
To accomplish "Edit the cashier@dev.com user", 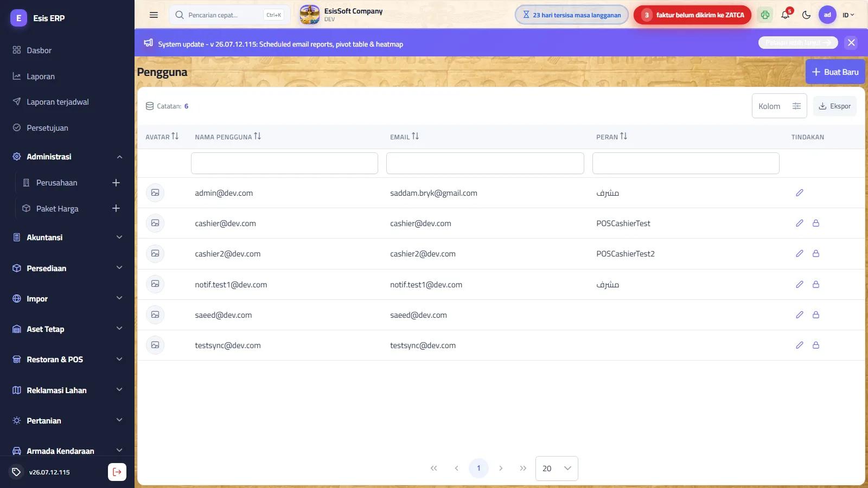I will click(799, 223).
